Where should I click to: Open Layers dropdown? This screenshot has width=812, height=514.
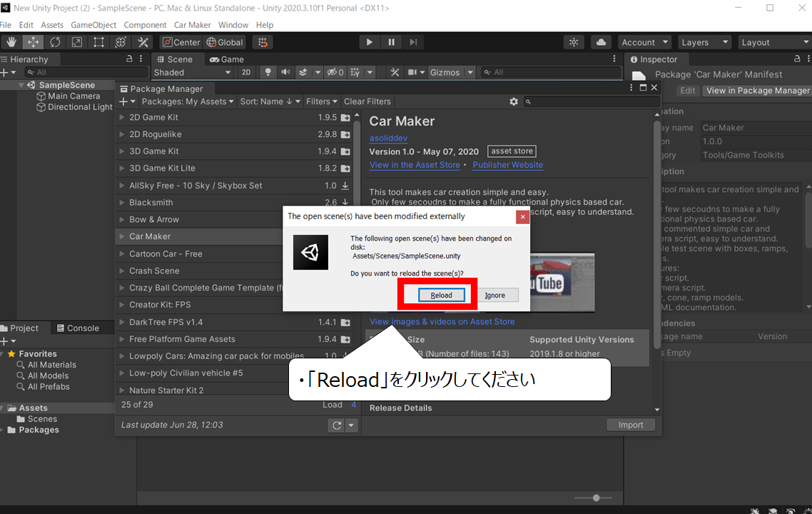point(705,43)
